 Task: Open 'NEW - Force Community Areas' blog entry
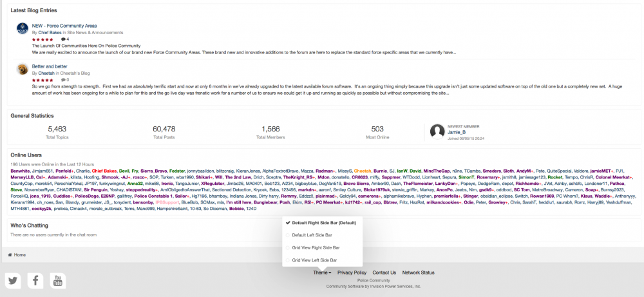click(x=64, y=26)
